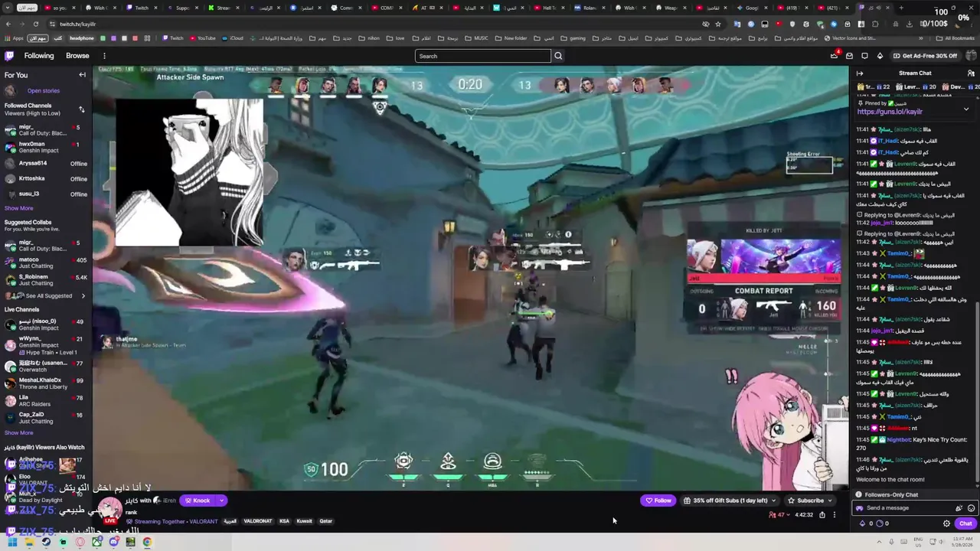Image resolution: width=980 pixels, height=551 pixels.
Task: Open Steam from the taskbar
Action: point(46,542)
